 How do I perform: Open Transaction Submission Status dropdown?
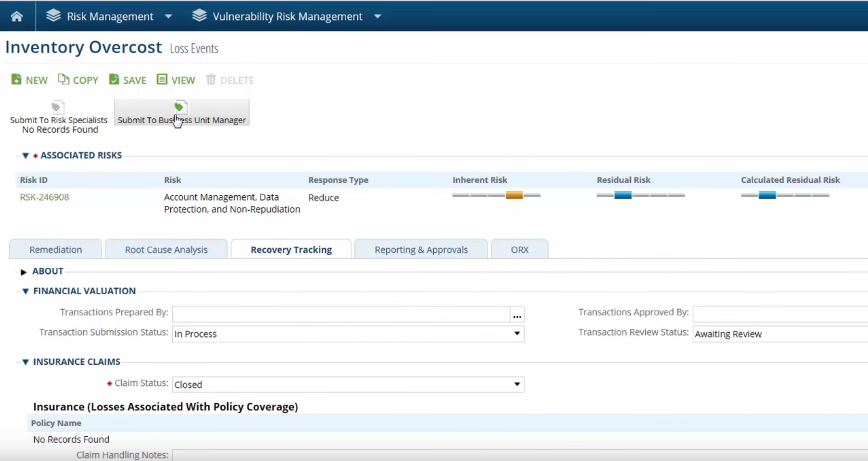pyautogui.click(x=348, y=334)
